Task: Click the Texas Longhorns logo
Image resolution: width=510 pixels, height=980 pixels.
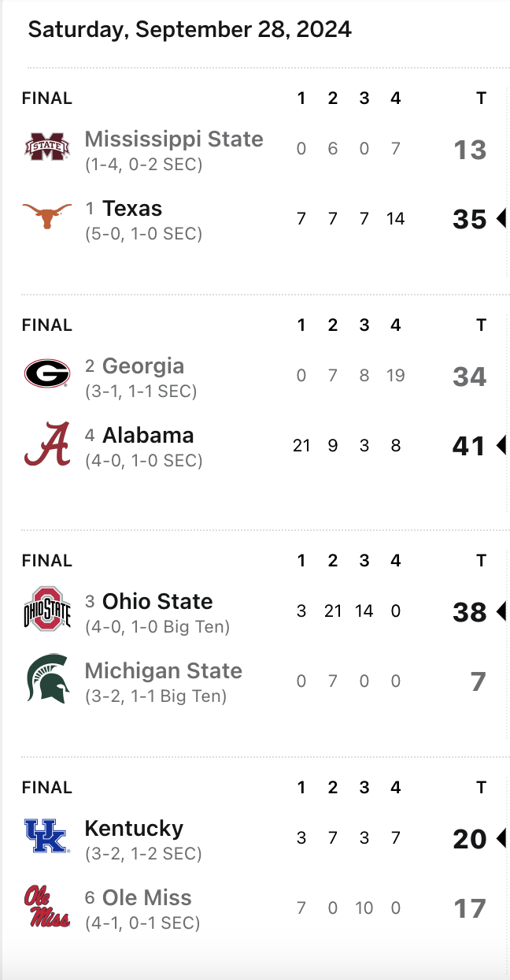Action: pos(46,215)
